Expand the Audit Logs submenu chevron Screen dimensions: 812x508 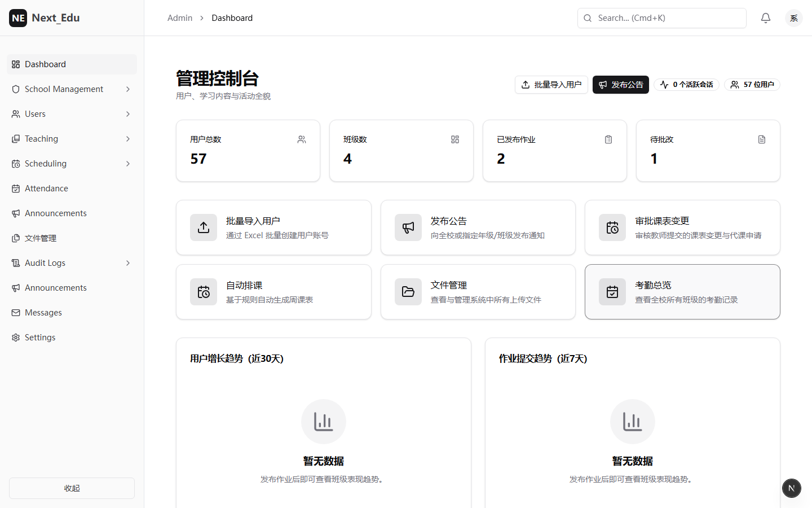tap(128, 263)
